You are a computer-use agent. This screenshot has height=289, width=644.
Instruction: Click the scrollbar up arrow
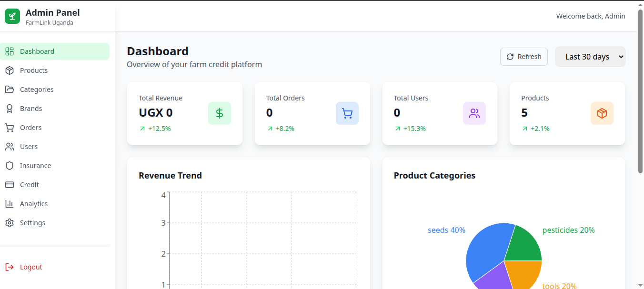[640, 4]
